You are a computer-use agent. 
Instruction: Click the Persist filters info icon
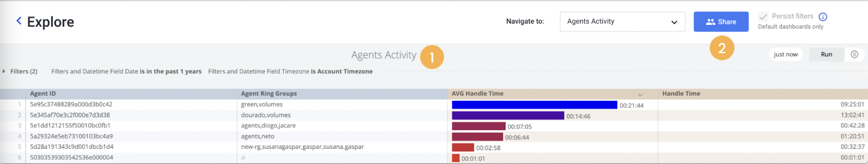coord(822,16)
